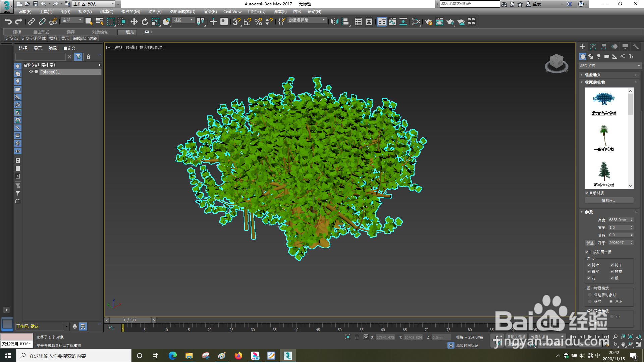Toggle visibility eye of Foliage001
This screenshot has height=363, width=644.
click(31, 72)
